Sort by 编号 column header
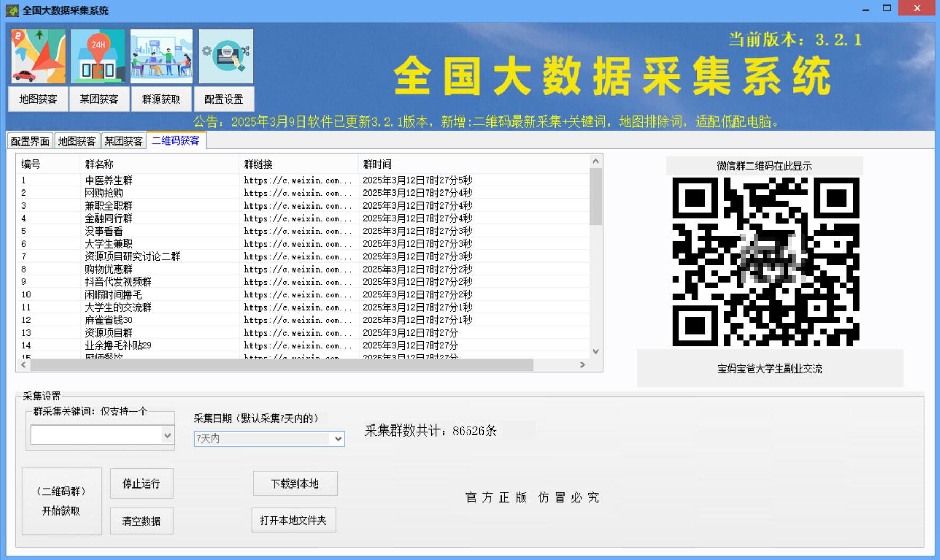 pyautogui.click(x=48, y=164)
